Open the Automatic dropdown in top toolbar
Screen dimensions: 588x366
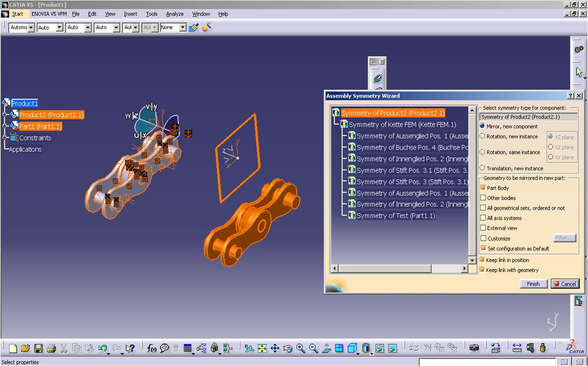(31, 27)
